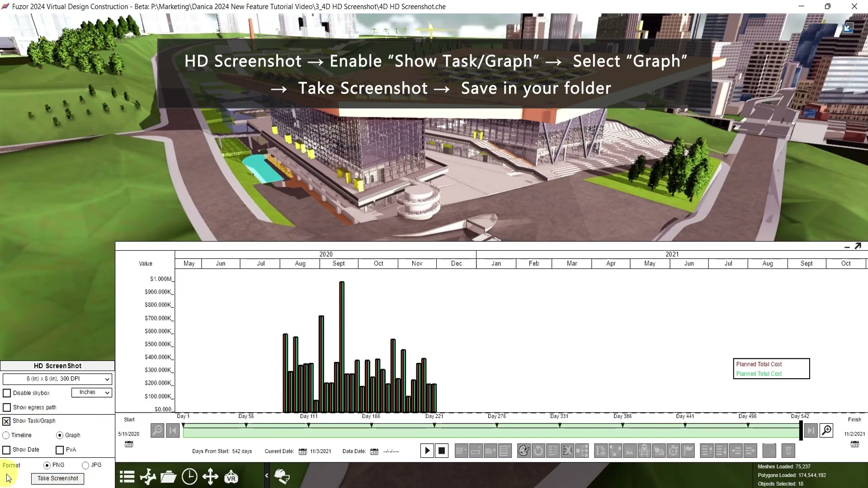Open the construction hard hat tool icon
The image size is (868, 488).
pyautogui.click(x=282, y=476)
